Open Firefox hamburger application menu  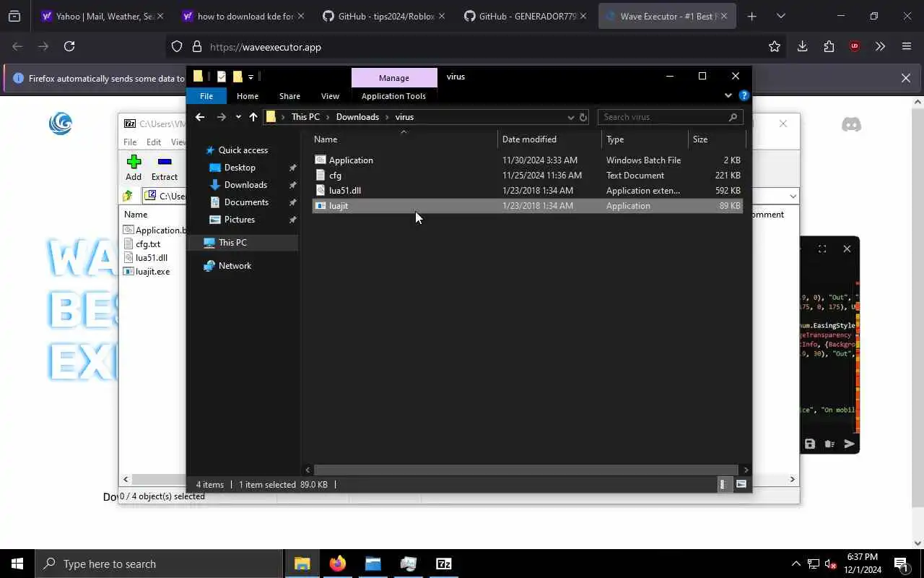[x=907, y=47]
